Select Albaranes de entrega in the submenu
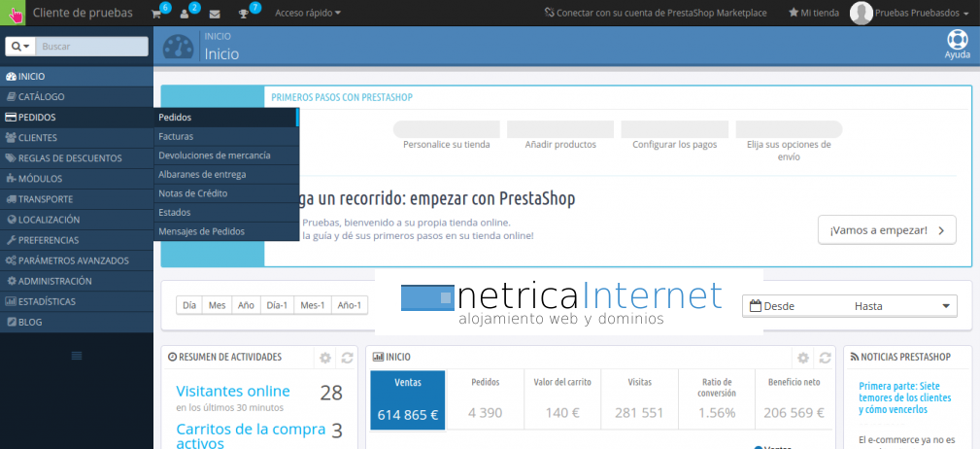The width and height of the screenshot is (980, 449). click(x=226, y=175)
